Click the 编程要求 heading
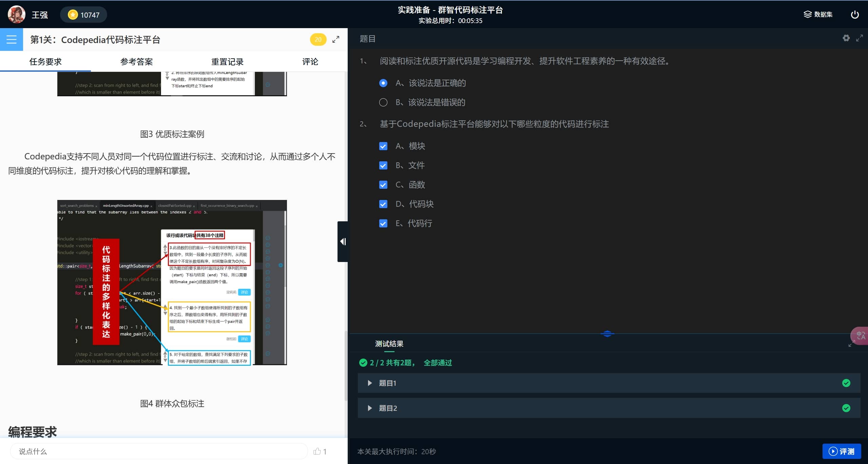Image resolution: width=868 pixels, height=464 pixels. tap(33, 431)
